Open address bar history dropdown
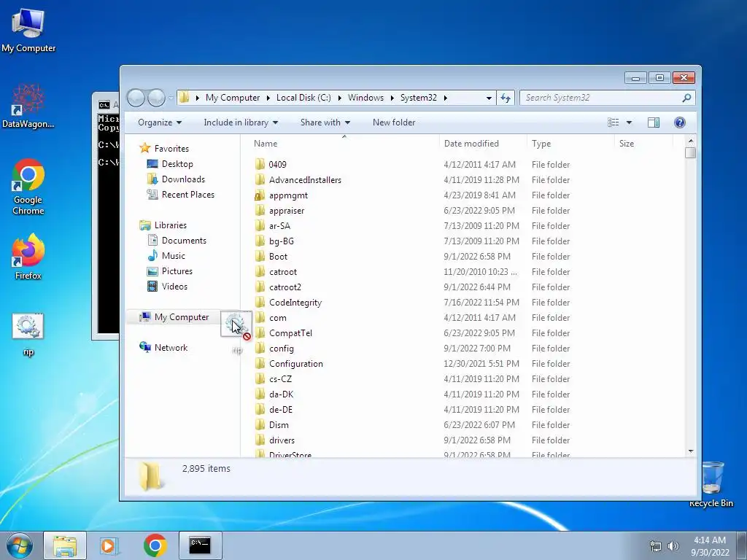The width and height of the screenshot is (747, 560). tap(489, 98)
